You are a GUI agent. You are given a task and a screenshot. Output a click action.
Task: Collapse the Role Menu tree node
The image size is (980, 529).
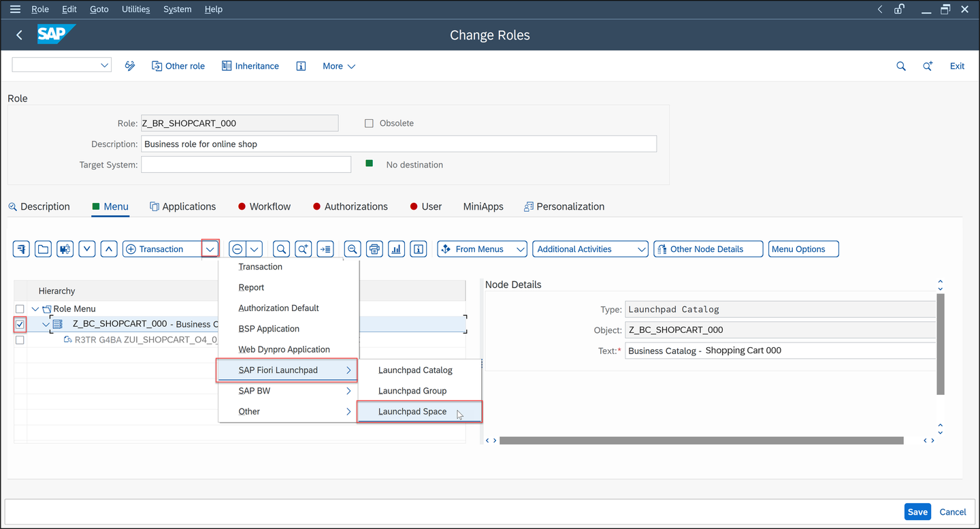36,309
